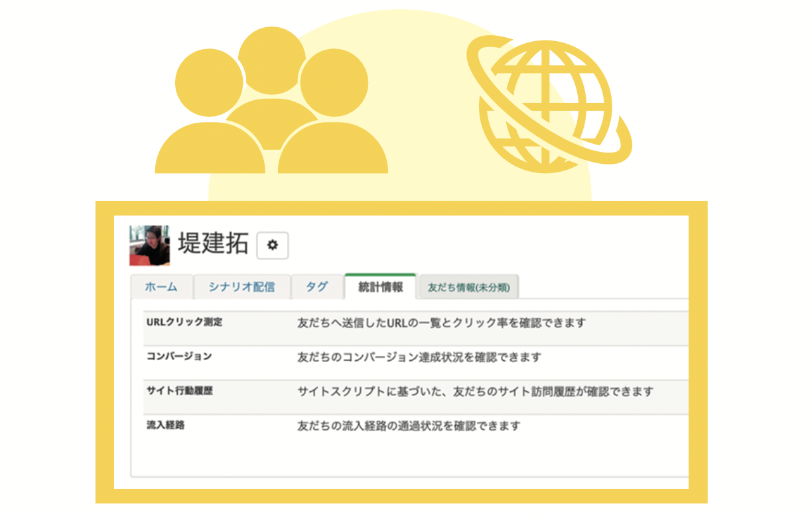Viewport: 812px width, 516px height.
Task: Go to the 友だち情報(未分類) tab
Action: click(x=468, y=288)
